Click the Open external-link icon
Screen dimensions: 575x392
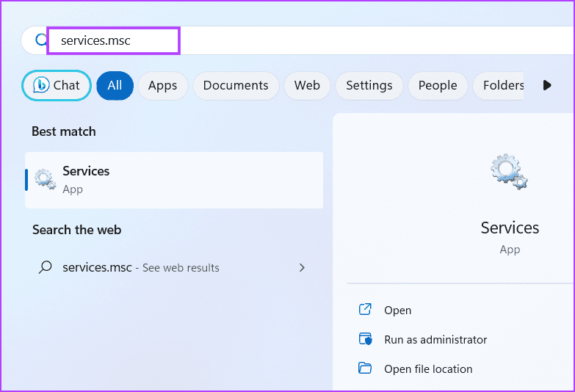pyautogui.click(x=365, y=310)
